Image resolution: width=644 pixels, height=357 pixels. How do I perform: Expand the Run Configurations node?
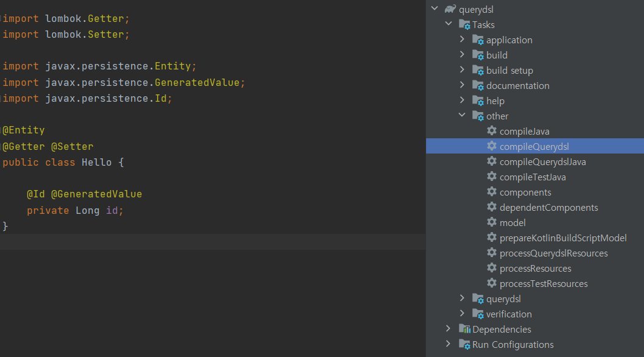[448, 344]
